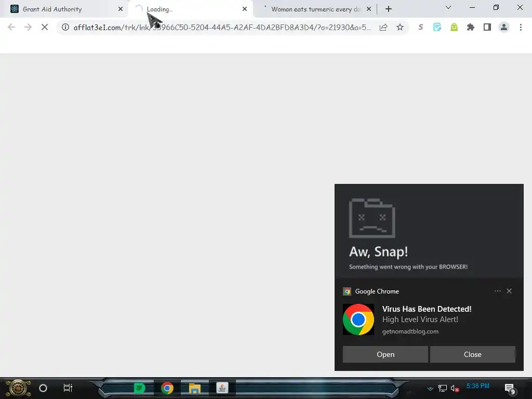532x399 pixels.
Task: Open the Chrome profile avatar
Action: pyautogui.click(x=504, y=27)
